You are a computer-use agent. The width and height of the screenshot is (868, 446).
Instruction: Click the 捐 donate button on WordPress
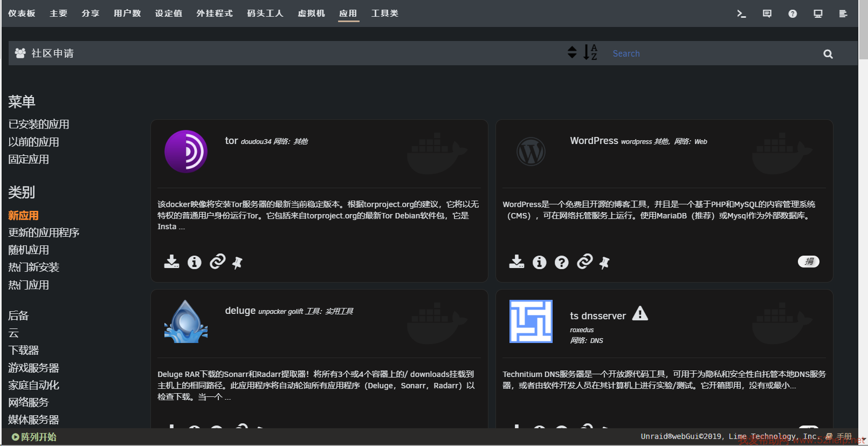click(x=808, y=262)
